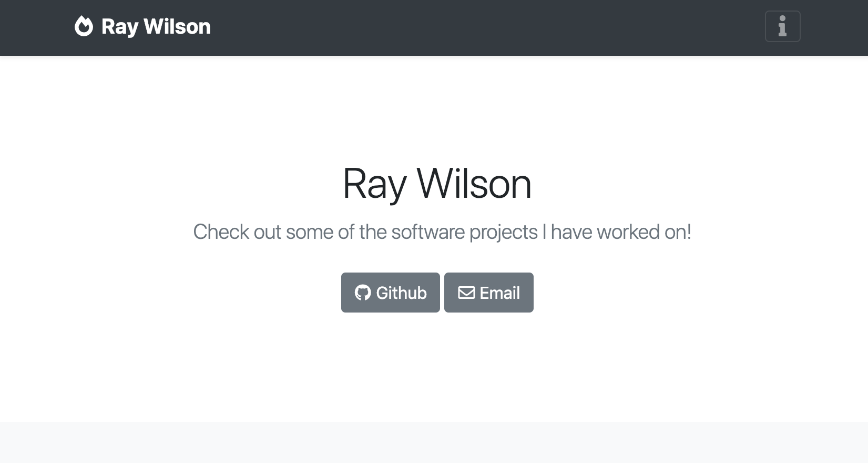Open the info icon menu toggler

point(782,26)
